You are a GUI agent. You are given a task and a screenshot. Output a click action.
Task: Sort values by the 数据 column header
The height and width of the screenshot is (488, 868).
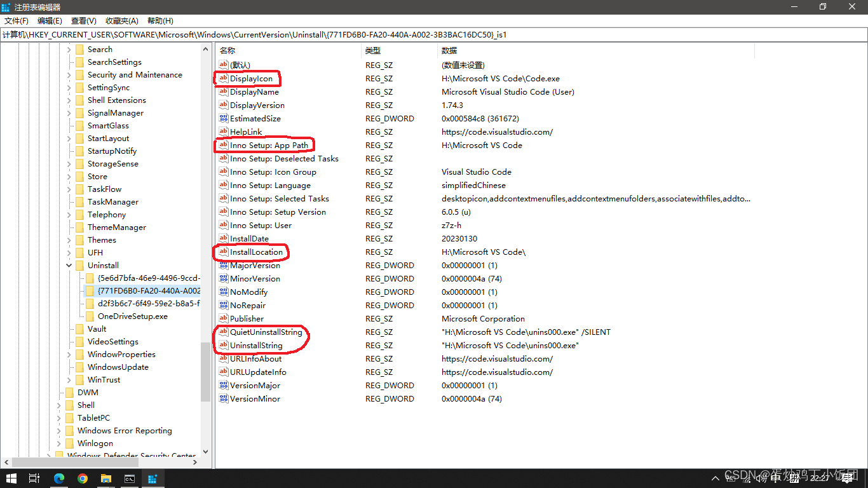pos(596,50)
